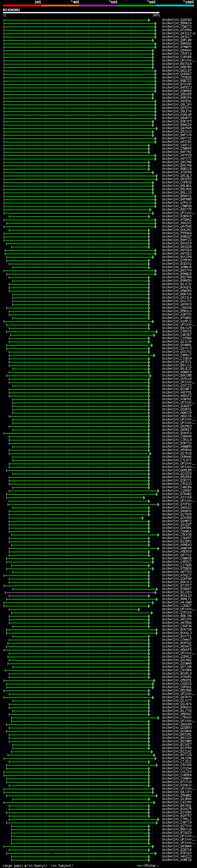The image size is (197, 868).
Task: Click the magenta alignment bar for UniRef100_B2J2E0
Action: click(81, 592)
